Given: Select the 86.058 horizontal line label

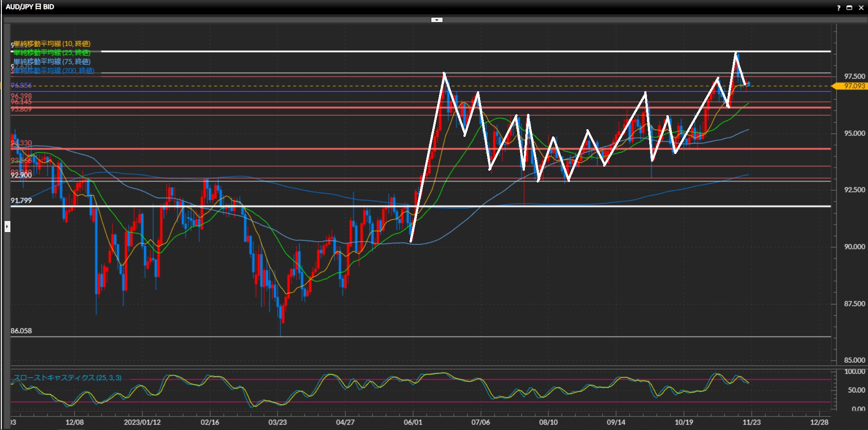Looking at the screenshot, I should point(21,331).
